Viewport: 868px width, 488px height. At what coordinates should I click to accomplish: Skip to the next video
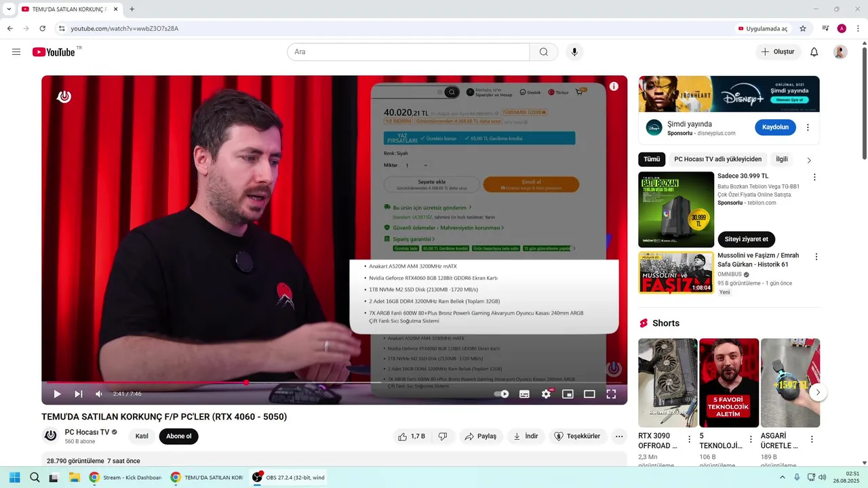pyautogui.click(x=78, y=394)
